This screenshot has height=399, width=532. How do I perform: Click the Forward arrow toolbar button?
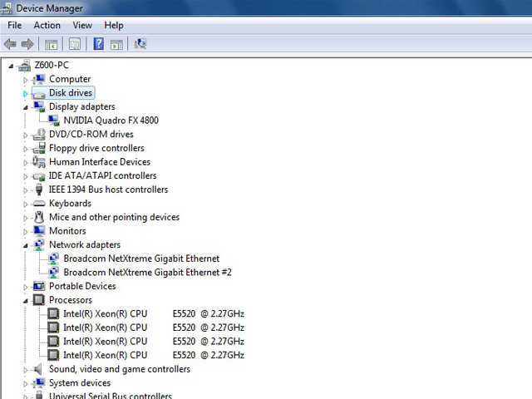click(27, 44)
